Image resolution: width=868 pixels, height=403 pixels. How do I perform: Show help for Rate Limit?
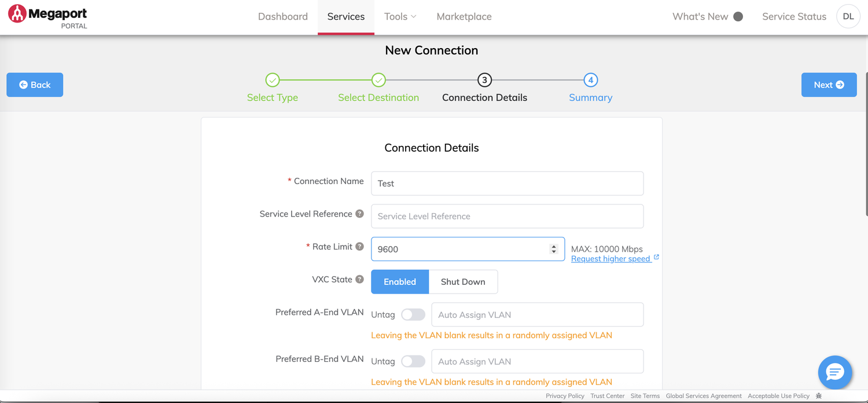pos(359,247)
